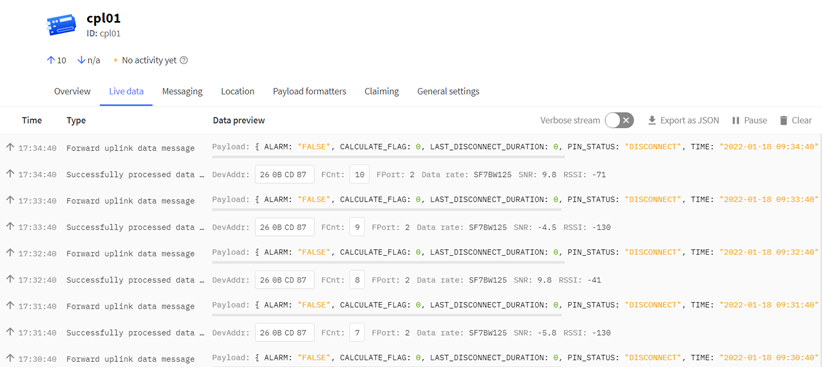822x367 pixels.
Task: Click the Type column header
Action: click(x=76, y=121)
